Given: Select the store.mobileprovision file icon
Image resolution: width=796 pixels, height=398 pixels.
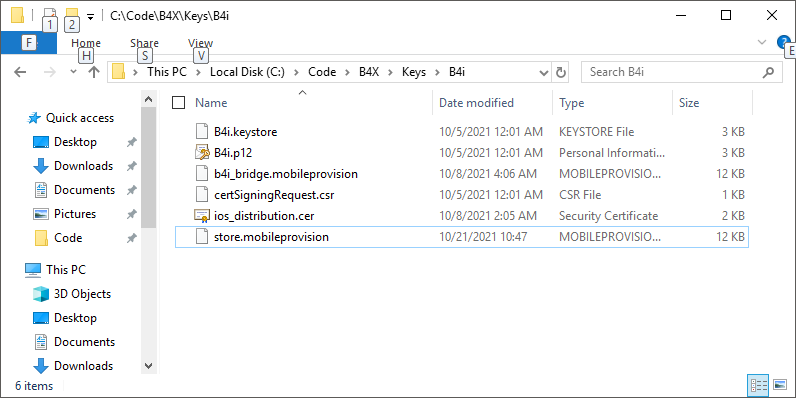Looking at the screenshot, I should [x=202, y=237].
